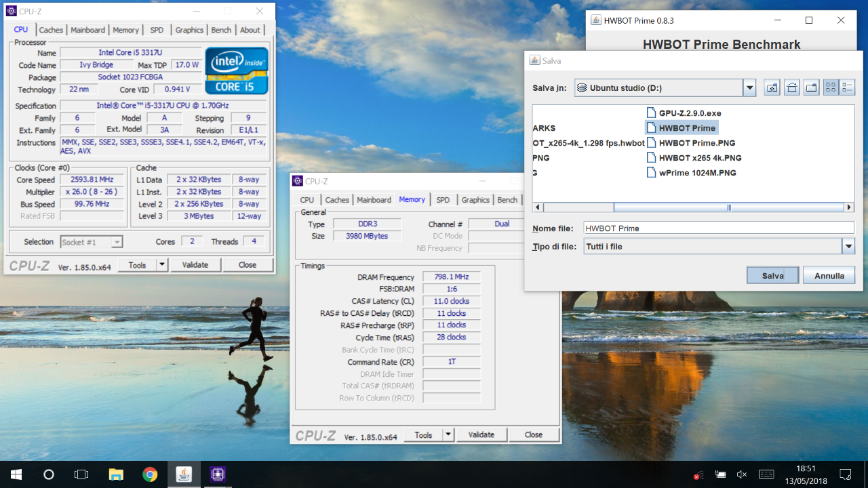Open Memory tab in CPU window

[x=126, y=30]
